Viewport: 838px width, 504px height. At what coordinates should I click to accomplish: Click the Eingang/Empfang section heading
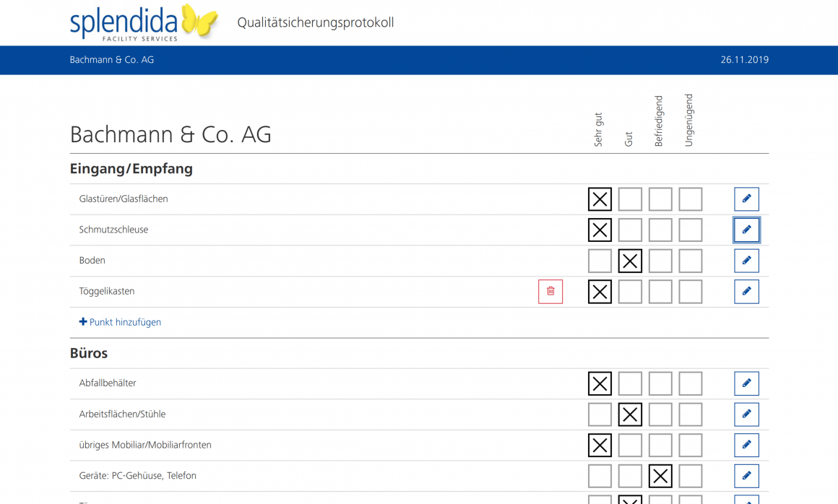click(131, 169)
